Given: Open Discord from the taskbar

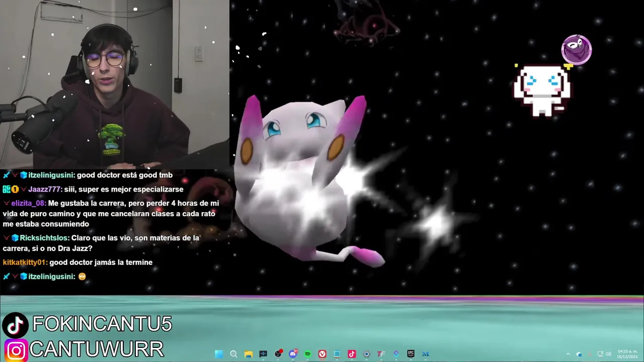Looking at the screenshot, I should coord(293,354).
